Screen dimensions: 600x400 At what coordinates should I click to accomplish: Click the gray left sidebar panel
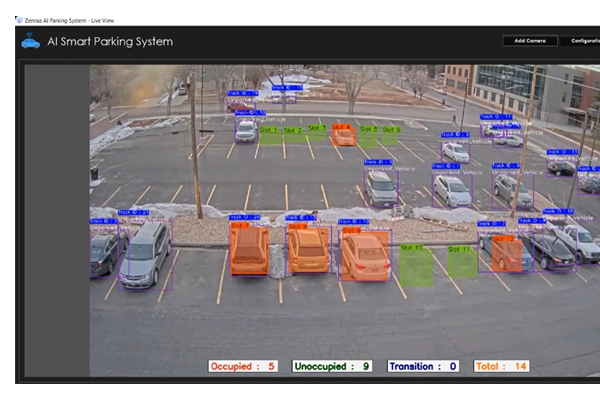point(56,220)
